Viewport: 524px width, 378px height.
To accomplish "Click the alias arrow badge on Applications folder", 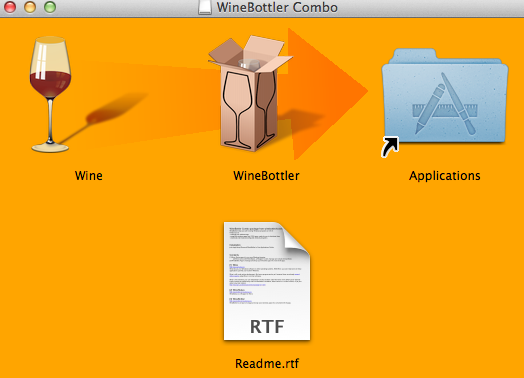I will click(x=390, y=146).
